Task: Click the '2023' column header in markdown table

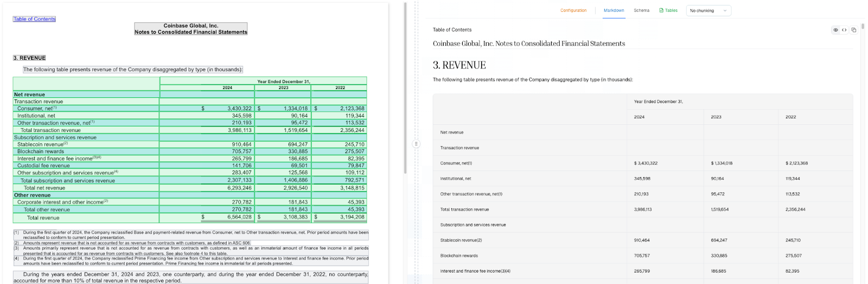Action: pos(716,117)
